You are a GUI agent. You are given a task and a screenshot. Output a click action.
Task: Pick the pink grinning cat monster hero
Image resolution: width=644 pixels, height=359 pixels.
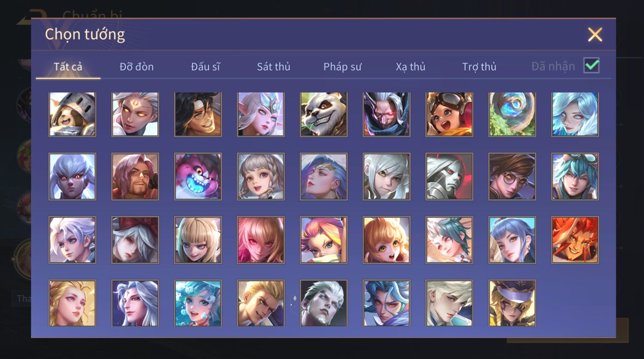pyautogui.click(x=198, y=177)
